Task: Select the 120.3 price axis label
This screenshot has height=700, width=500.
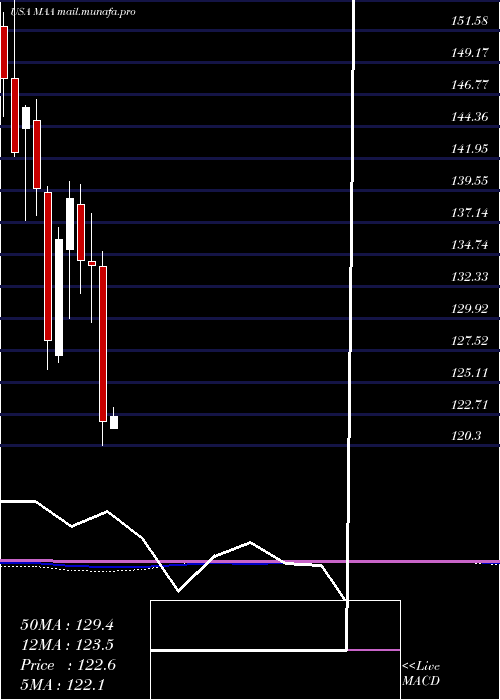Action: point(465,436)
